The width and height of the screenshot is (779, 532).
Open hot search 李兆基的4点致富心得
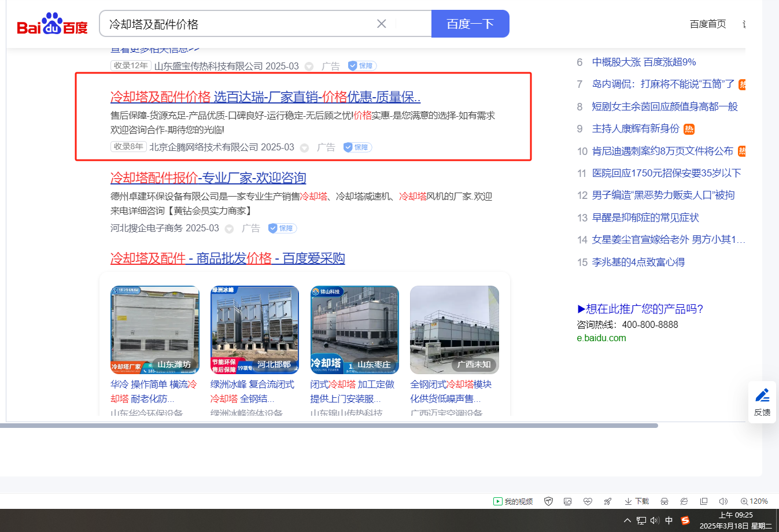(x=638, y=262)
